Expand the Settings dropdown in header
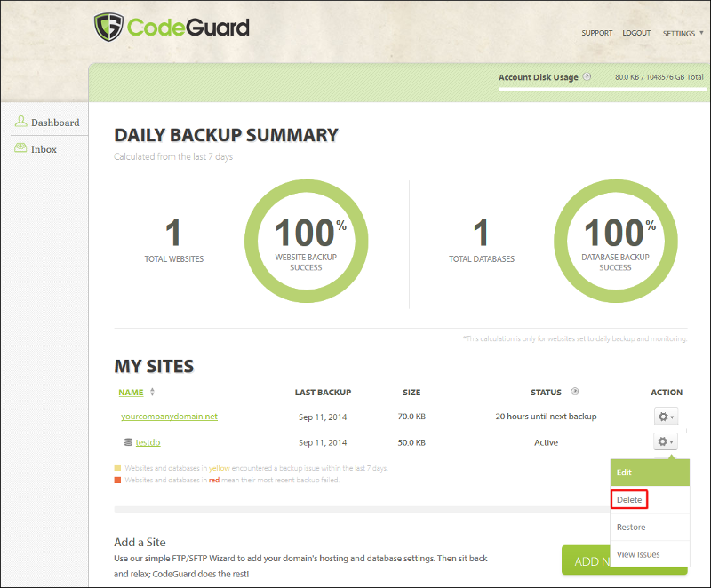The height and width of the screenshot is (588, 711). [683, 33]
